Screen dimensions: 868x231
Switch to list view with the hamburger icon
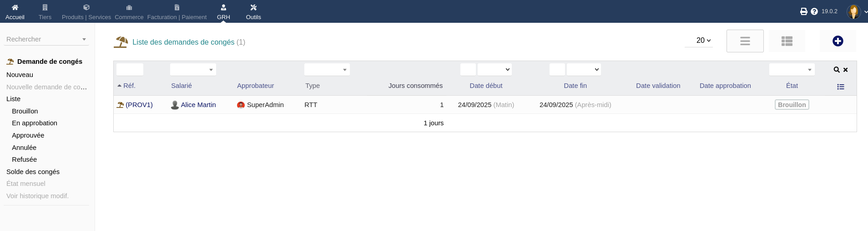click(745, 41)
